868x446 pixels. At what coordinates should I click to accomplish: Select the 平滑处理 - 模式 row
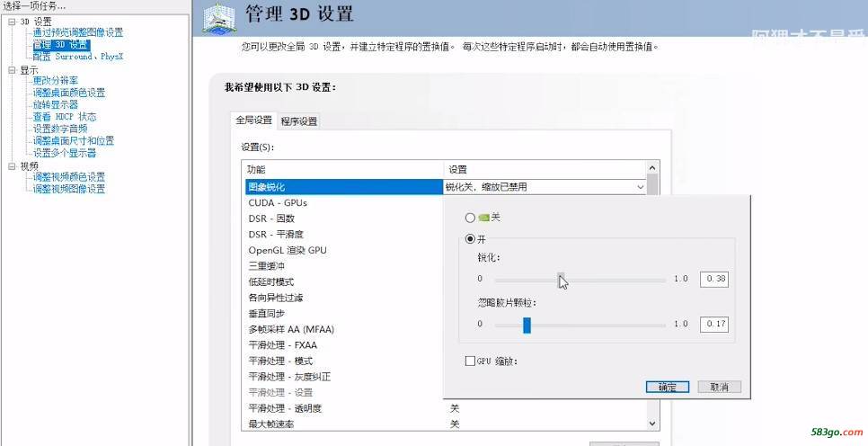343,361
